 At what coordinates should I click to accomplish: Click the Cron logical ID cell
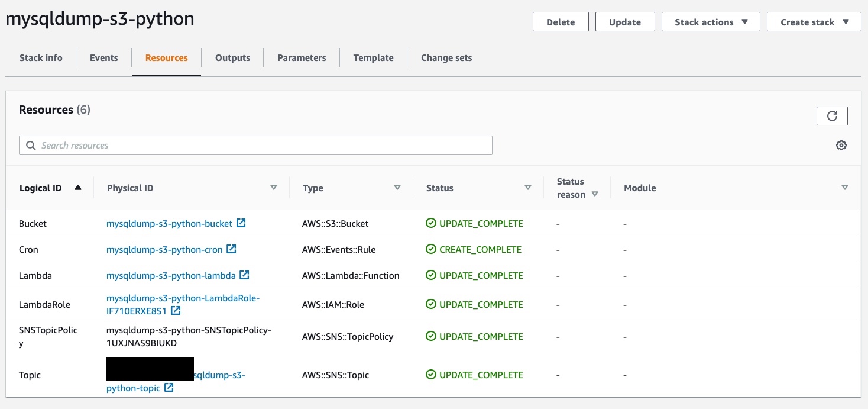[28, 250]
